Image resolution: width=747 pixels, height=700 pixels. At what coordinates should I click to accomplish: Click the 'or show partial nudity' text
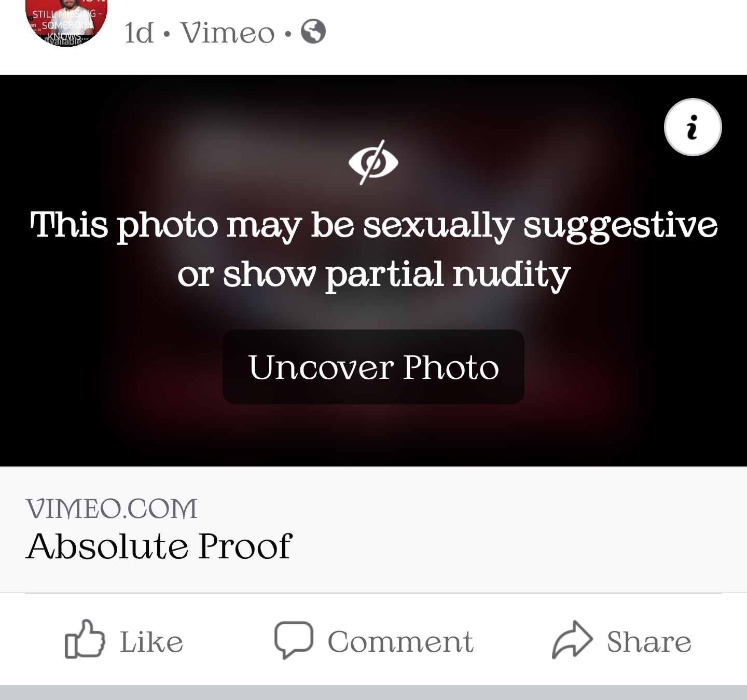[374, 274]
